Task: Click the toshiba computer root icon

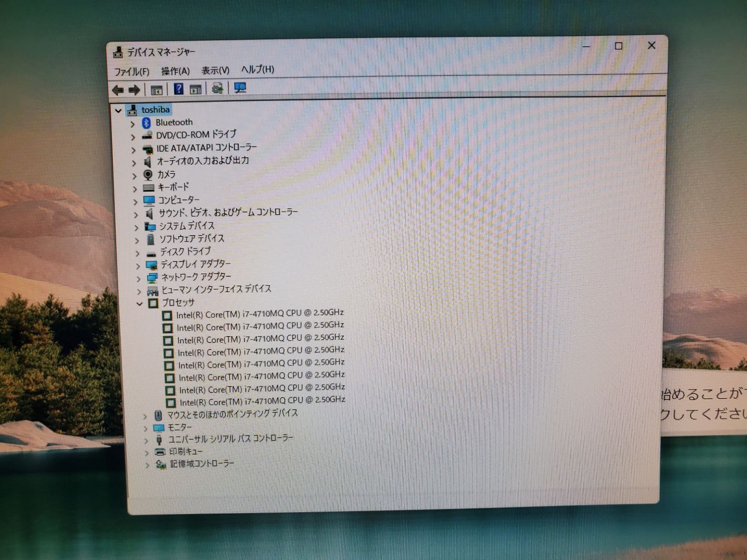Action: [x=133, y=110]
